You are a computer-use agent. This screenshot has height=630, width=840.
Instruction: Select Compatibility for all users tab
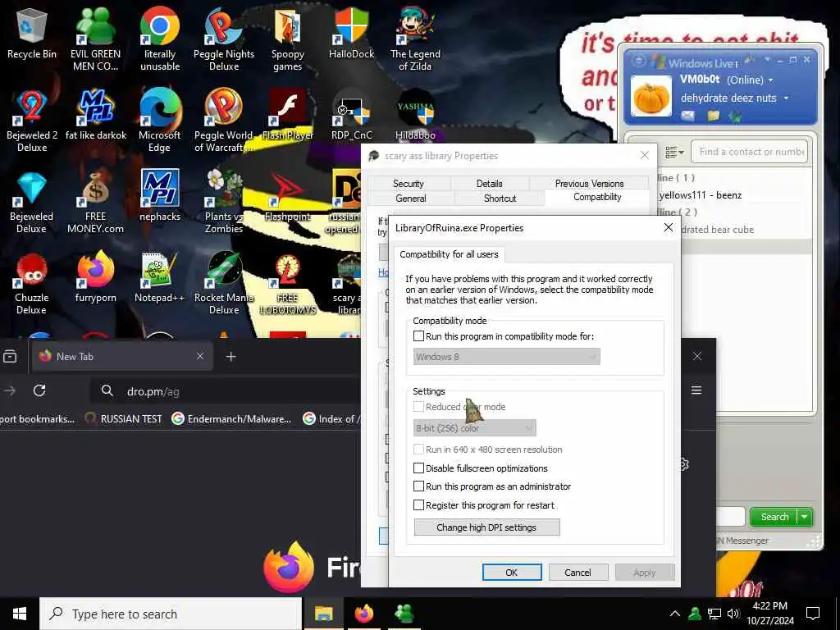(x=449, y=254)
